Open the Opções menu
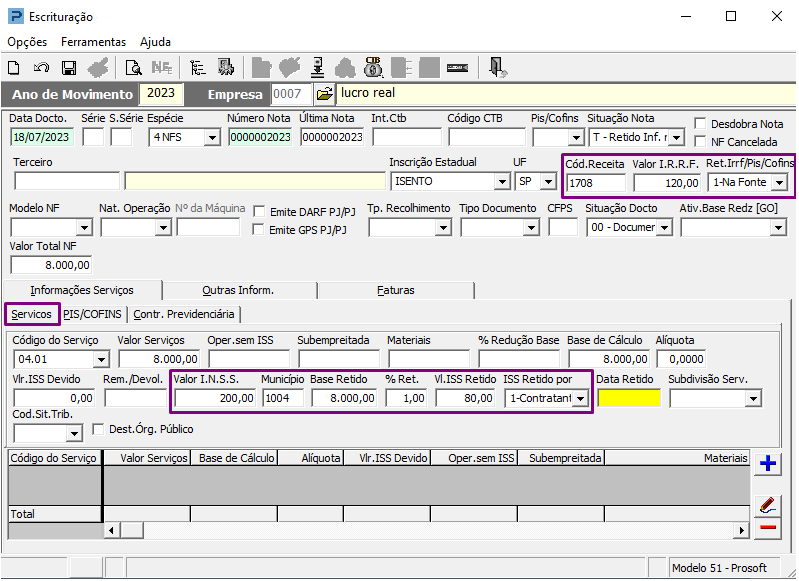 click(27, 42)
